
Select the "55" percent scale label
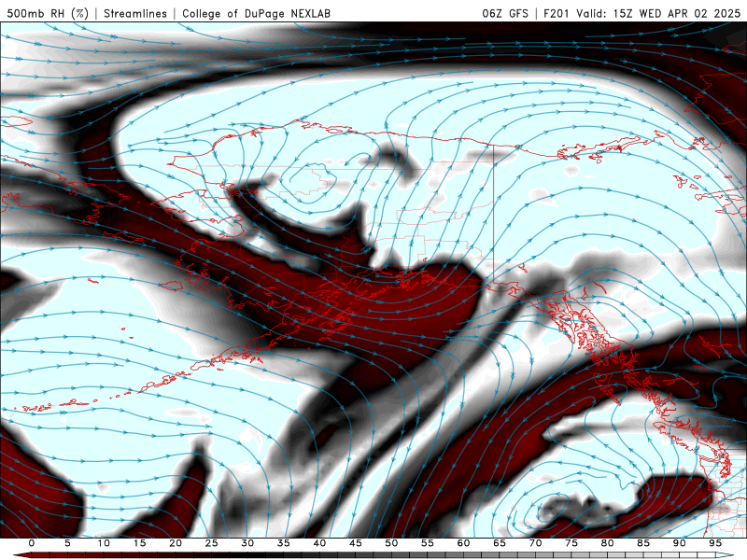coord(428,543)
